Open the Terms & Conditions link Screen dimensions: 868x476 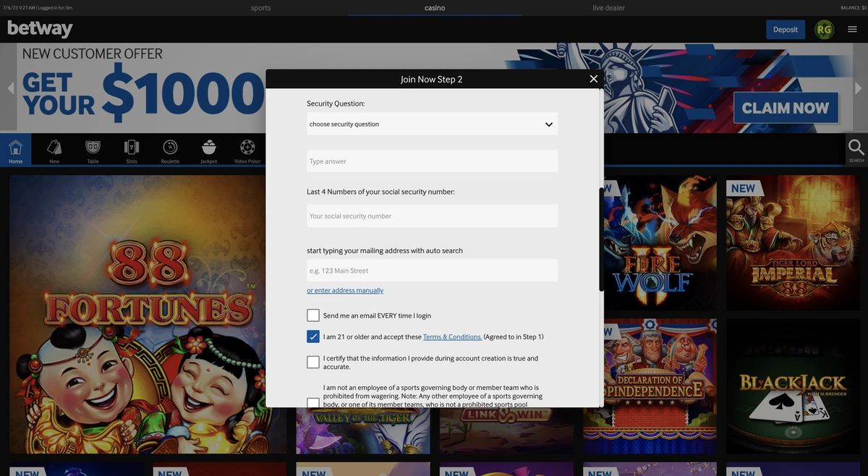(x=452, y=336)
